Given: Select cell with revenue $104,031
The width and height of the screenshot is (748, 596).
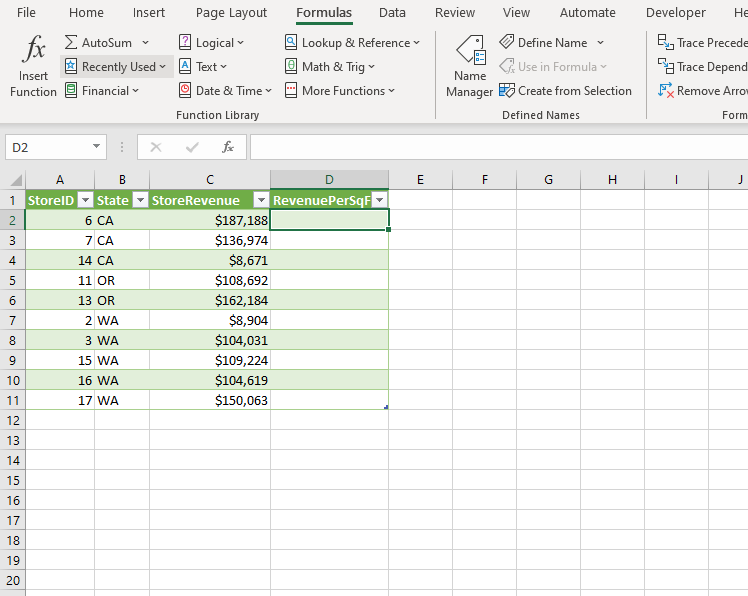Looking at the screenshot, I should (210, 340).
